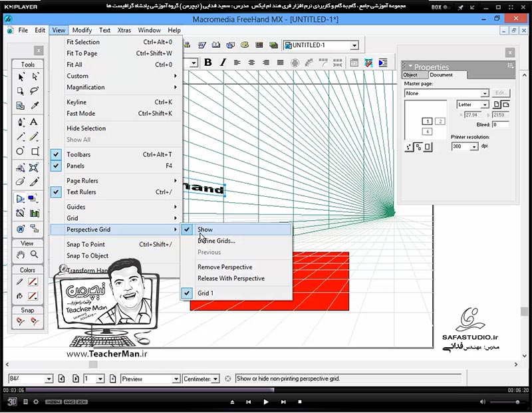The image size is (532, 413).
Task: Toggle Toolbars visibility in View menu
Action: pos(115,154)
